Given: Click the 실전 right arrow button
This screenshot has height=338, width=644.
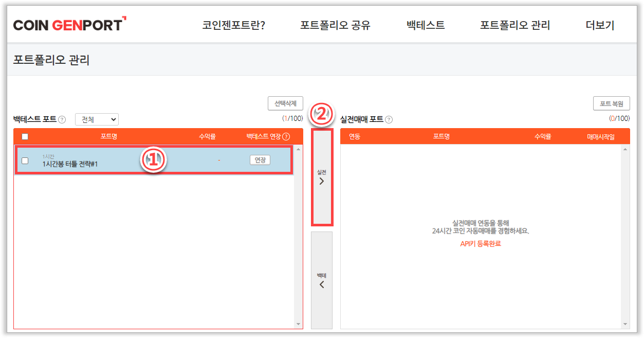Looking at the screenshot, I should [322, 177].
